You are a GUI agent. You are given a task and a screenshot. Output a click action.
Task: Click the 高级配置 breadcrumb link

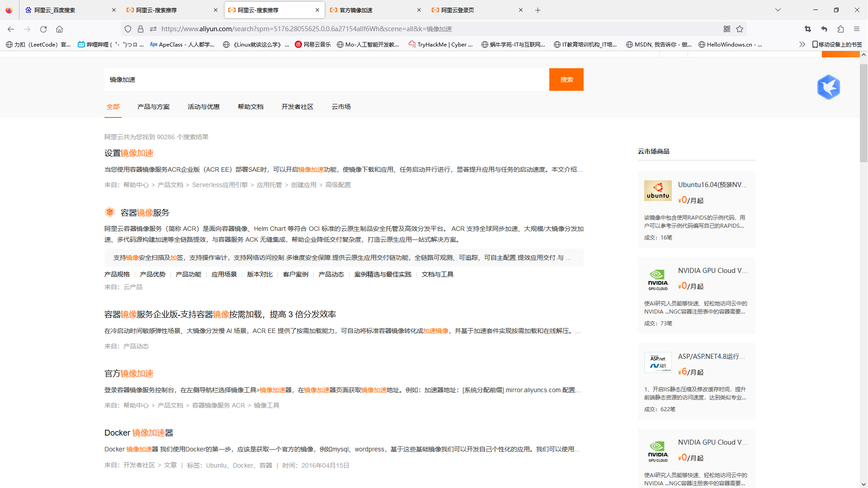coord(338,185)
